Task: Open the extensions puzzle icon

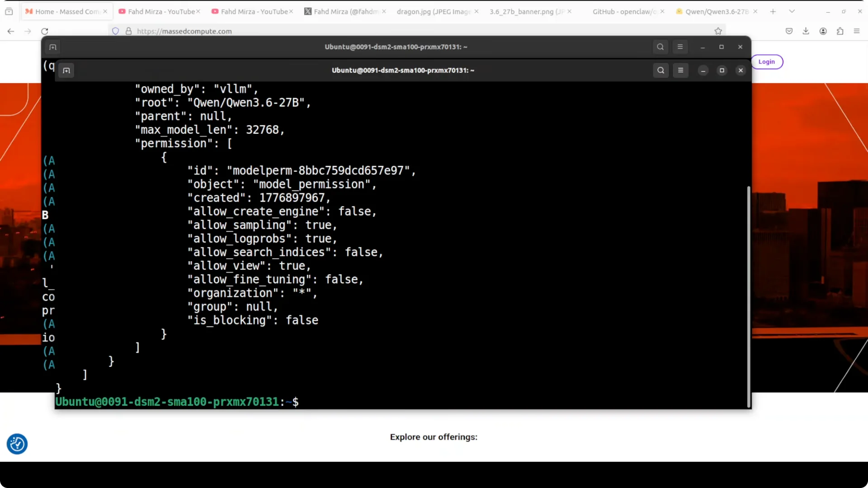Action: point(840,31)
